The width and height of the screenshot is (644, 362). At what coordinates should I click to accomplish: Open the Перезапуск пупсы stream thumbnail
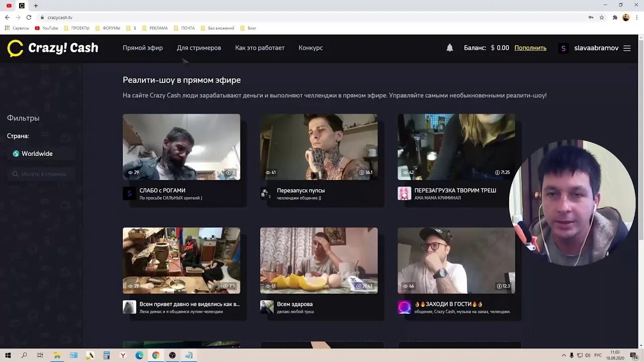pyautogui.click(x=318, y=147)
